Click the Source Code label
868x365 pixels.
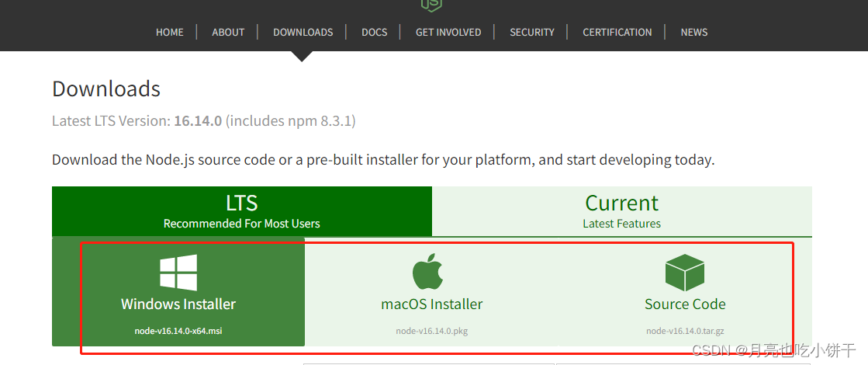pos(685,304)
